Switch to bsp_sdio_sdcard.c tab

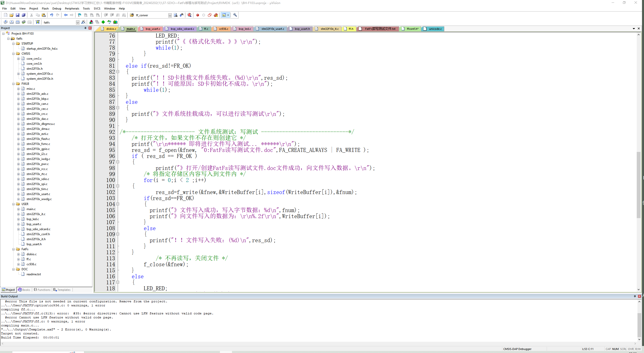tap(180, 29)
